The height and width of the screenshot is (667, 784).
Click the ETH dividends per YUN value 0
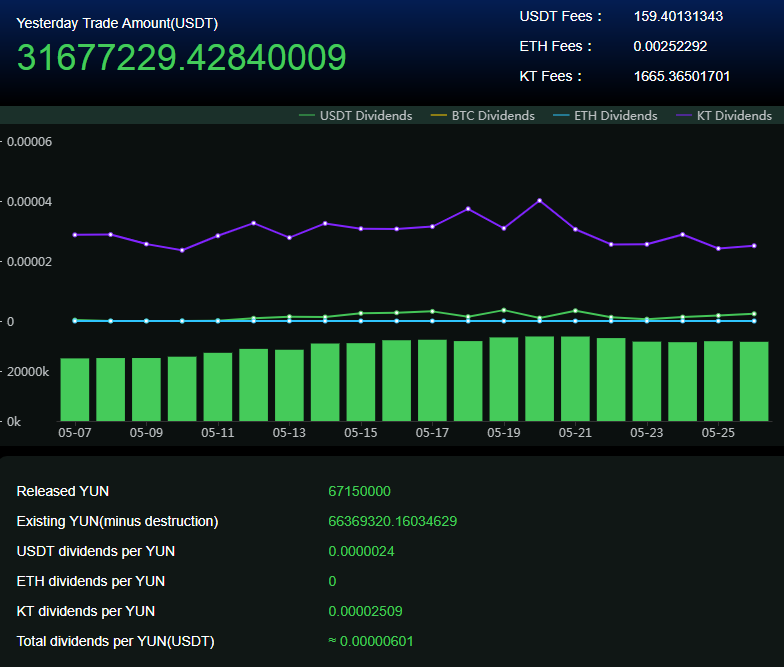pos(332,582)
